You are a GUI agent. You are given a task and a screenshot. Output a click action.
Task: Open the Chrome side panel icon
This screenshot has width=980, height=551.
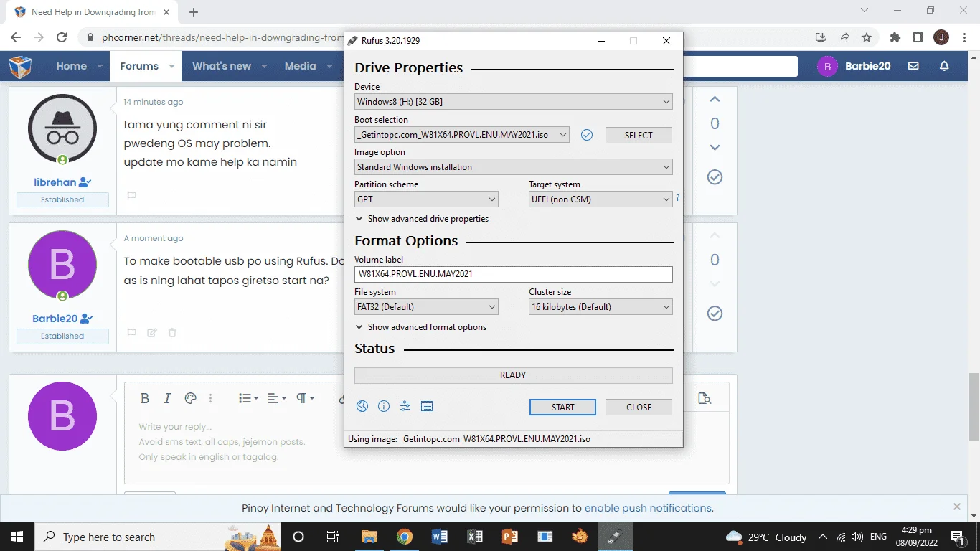click(918, 37)
